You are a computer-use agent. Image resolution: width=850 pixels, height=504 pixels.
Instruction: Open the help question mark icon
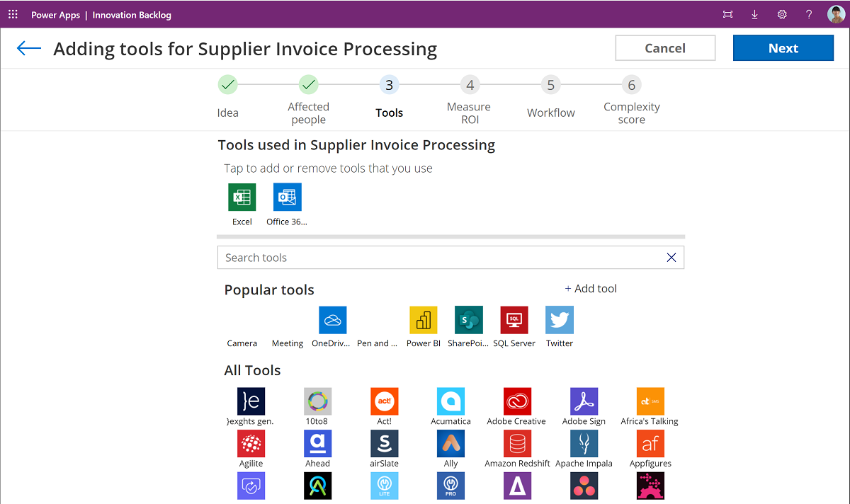(809, 14)
